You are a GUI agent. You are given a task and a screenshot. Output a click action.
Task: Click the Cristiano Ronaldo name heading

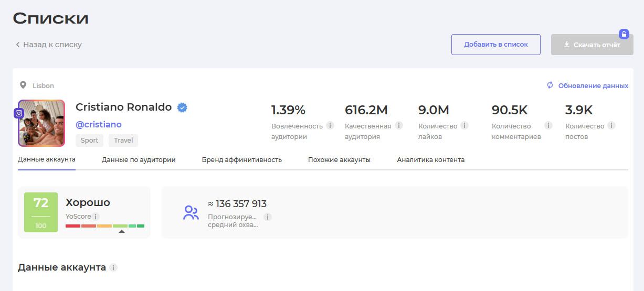click(123, 107)
